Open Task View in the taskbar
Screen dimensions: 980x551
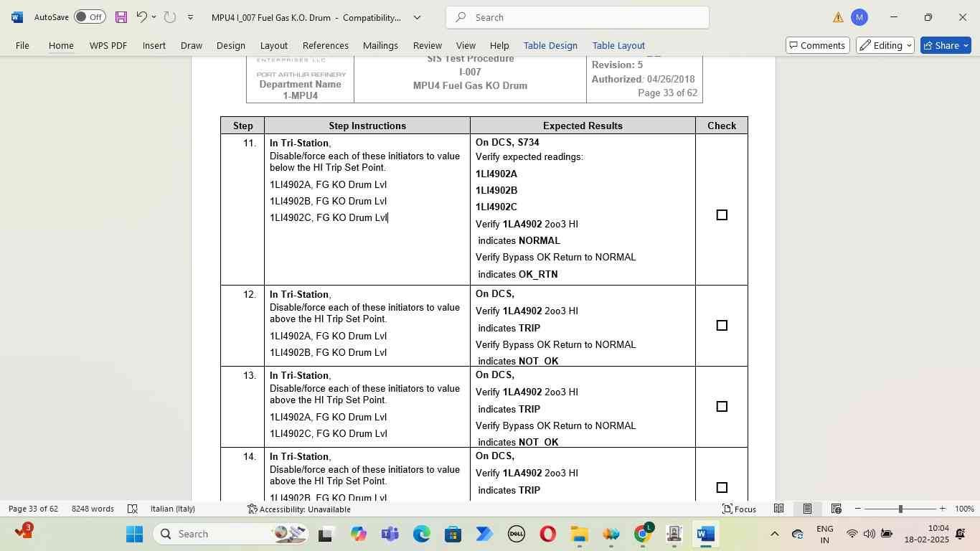pyautogui.click(x=326, y=534)
